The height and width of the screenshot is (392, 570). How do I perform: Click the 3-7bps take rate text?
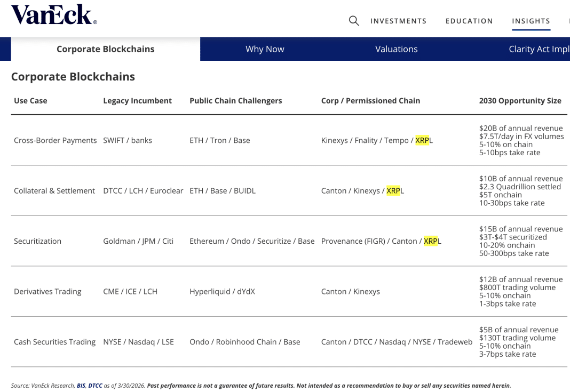(508, 354)
